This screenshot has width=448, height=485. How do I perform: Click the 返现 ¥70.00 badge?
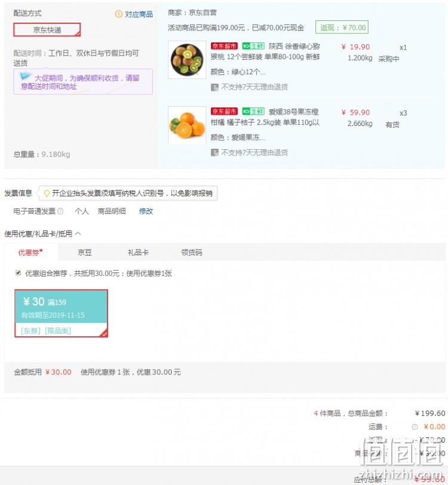342,27
